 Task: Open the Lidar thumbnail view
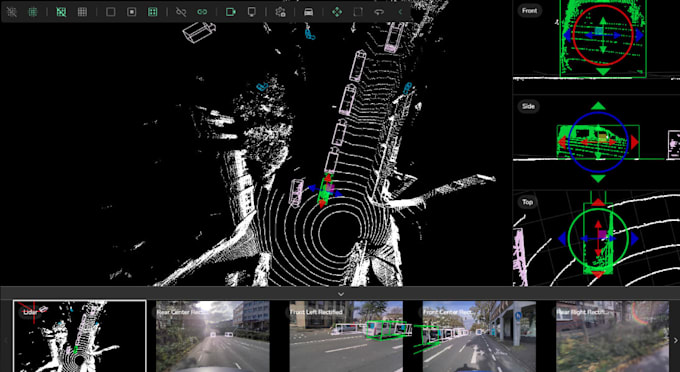coord(79,336)
